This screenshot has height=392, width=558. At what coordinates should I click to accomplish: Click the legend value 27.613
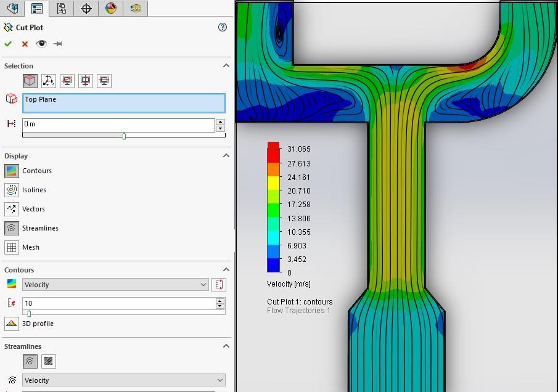(299, 163)
